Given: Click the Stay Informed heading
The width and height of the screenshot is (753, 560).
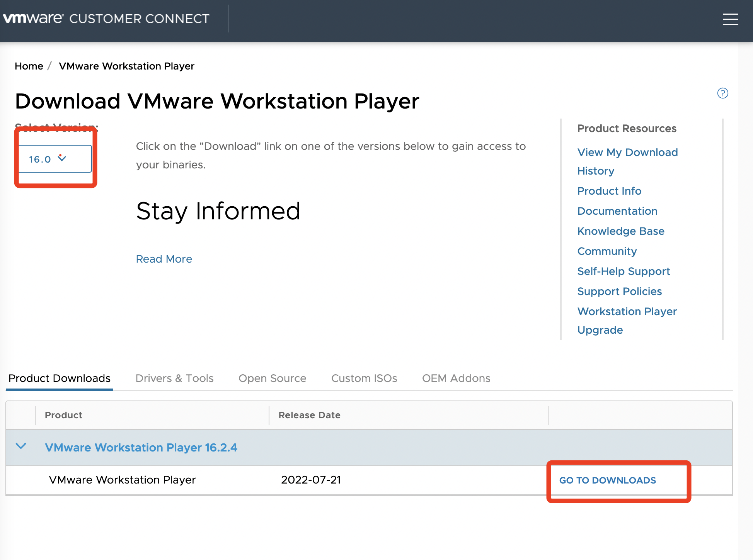Looking at the screenshot, I should tap(218, 211).
